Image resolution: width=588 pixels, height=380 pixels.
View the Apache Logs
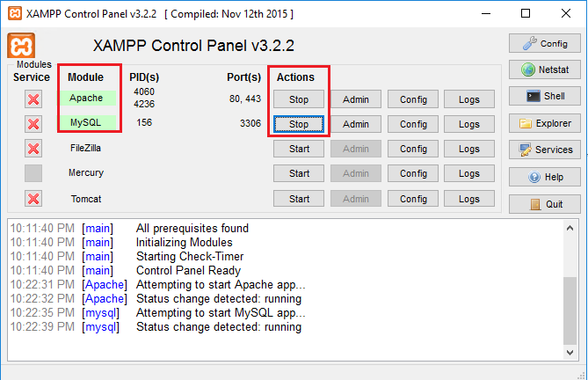tap(469, 99)
